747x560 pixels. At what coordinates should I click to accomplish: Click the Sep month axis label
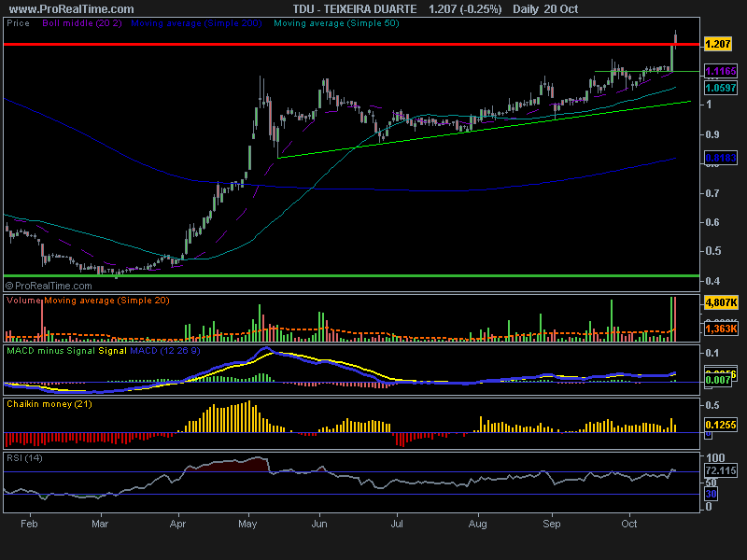(x=552, y=525)
